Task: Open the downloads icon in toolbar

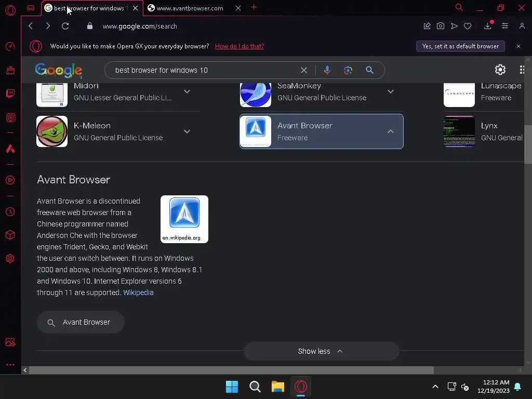Action: coord(487,26)
